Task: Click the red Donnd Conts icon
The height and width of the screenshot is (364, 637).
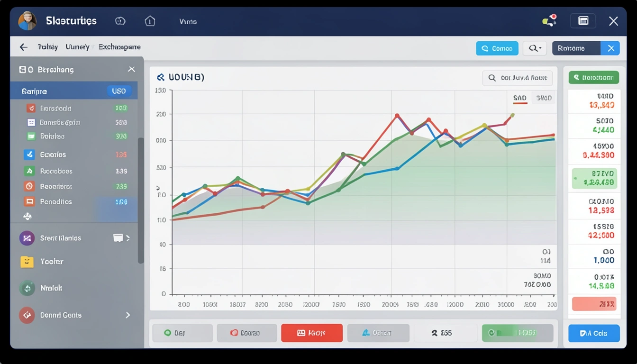Action: [27, 315]
